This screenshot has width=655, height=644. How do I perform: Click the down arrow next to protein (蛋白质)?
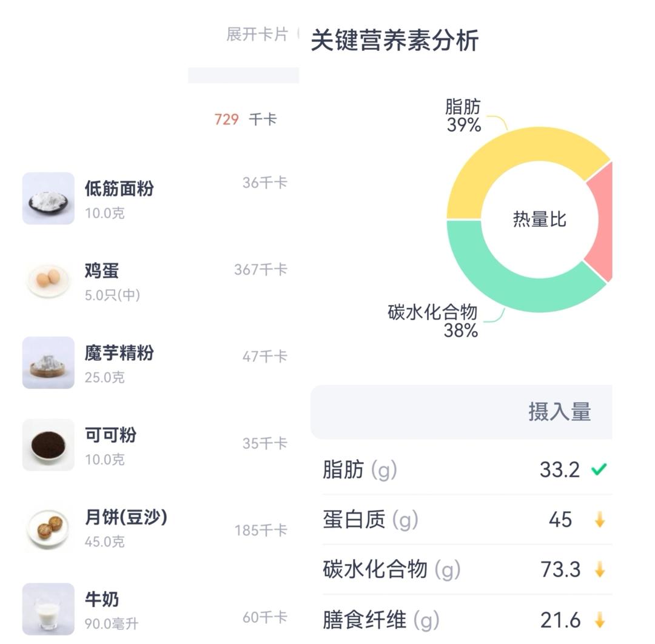coord(600,520)
